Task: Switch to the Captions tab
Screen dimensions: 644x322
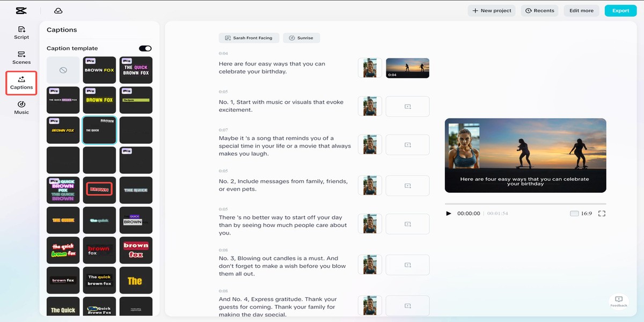Action: tap(21, 83)
